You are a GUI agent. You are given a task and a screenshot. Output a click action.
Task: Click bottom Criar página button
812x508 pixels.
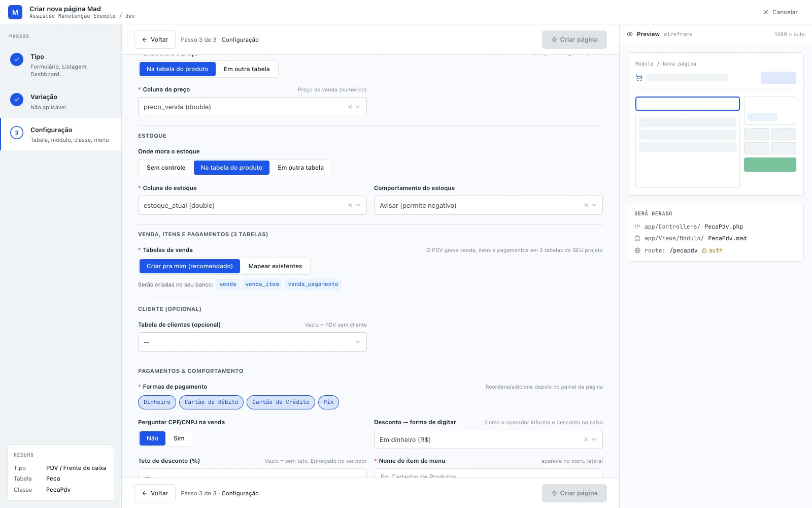(x=574, y=493)
